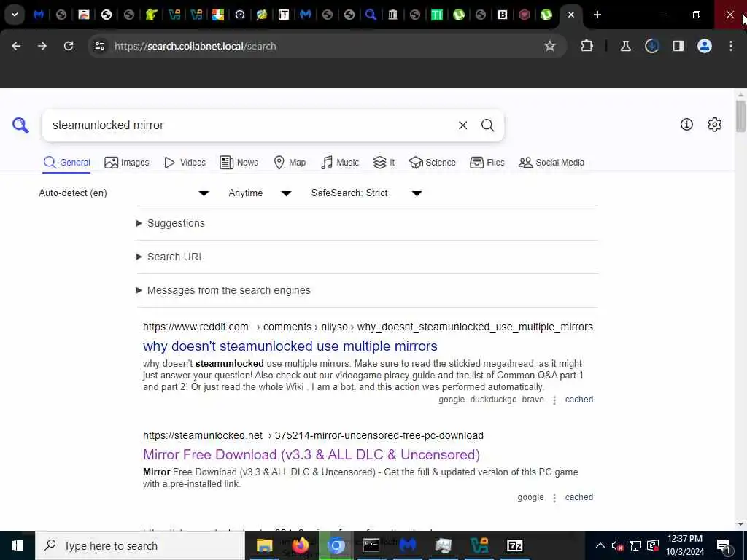Open more options for steamunlocked.net result
This screenshot has height=560, width=747.
pos(554,497)
